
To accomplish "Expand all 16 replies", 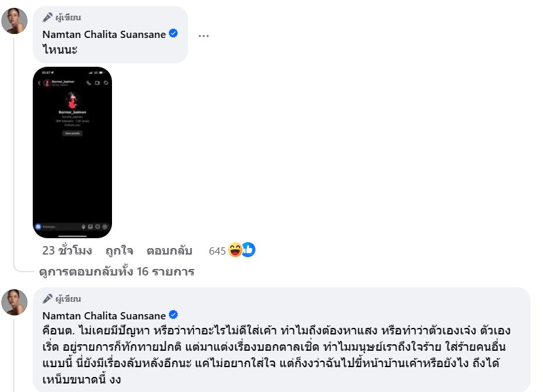I will [x=117, y=272].
